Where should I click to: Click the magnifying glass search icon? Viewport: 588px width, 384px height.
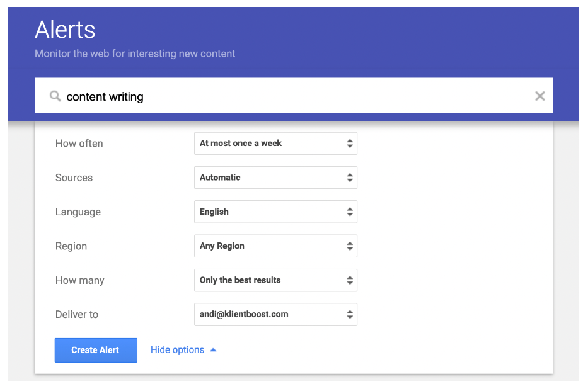coord(55,96)
